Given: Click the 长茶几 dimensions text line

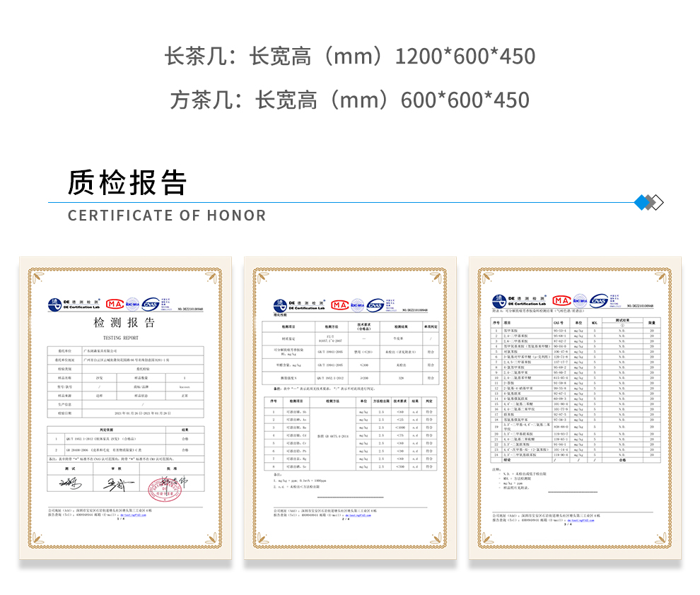Looking at the screenshot, I should (349, 57).
